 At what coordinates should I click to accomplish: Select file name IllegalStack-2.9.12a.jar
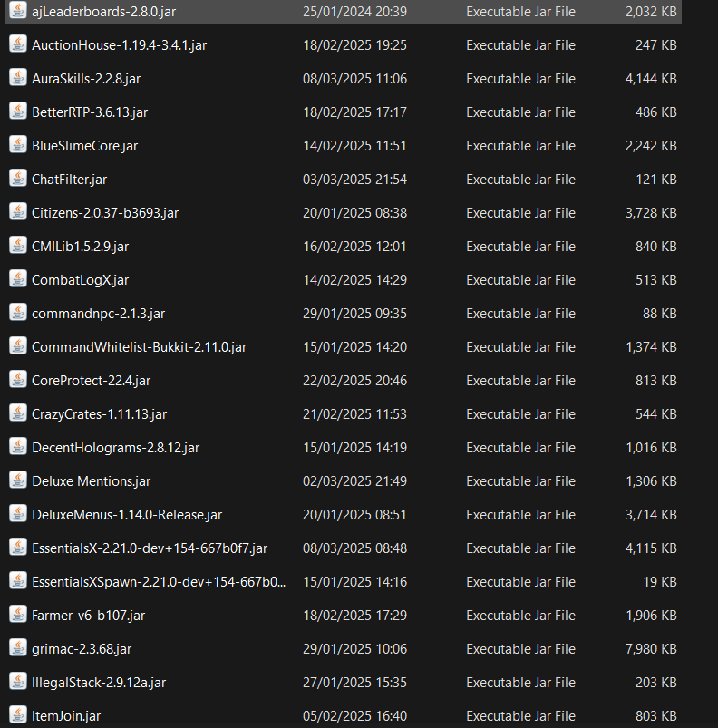99,683
